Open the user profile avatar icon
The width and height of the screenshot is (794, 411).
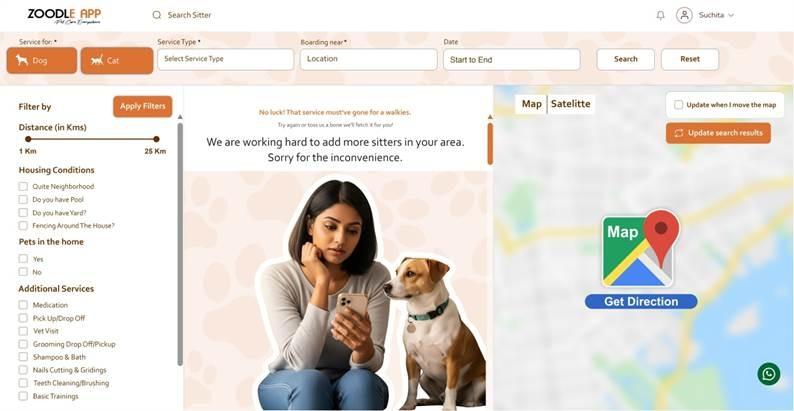pos(684,15)
